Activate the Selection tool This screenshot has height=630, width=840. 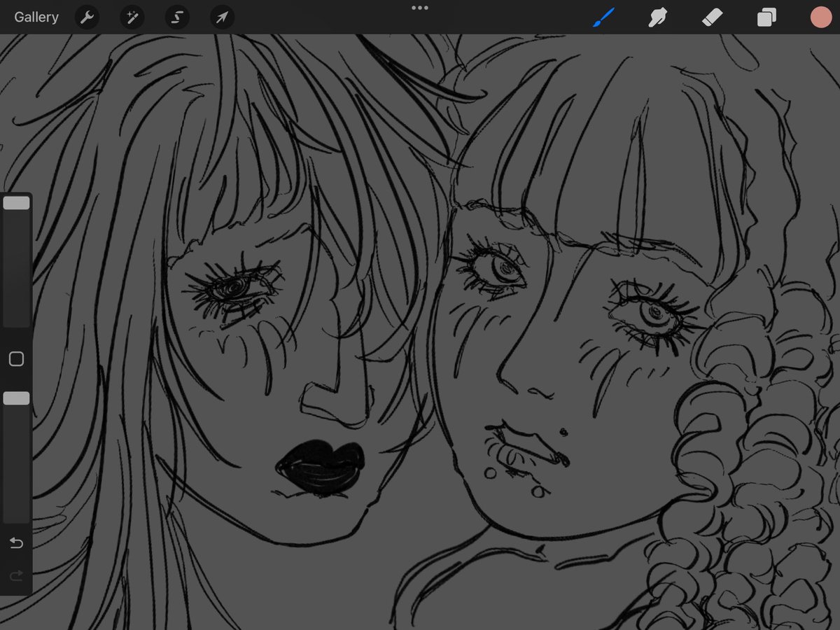coord(177,17)
